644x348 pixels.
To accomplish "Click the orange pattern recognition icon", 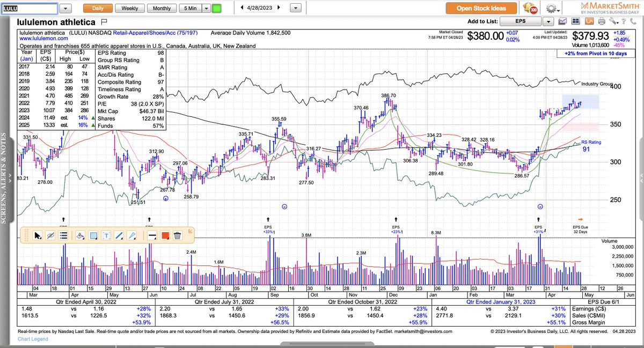I will point(589,21).
